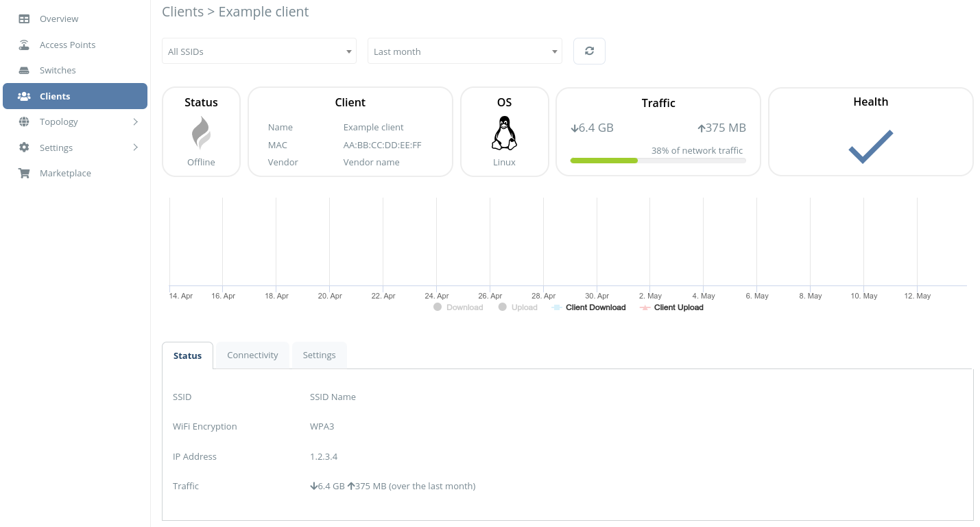Viewport: 980px width, 527px height.
Task: Click the Offline status text
Action: (x=201, y=162)
